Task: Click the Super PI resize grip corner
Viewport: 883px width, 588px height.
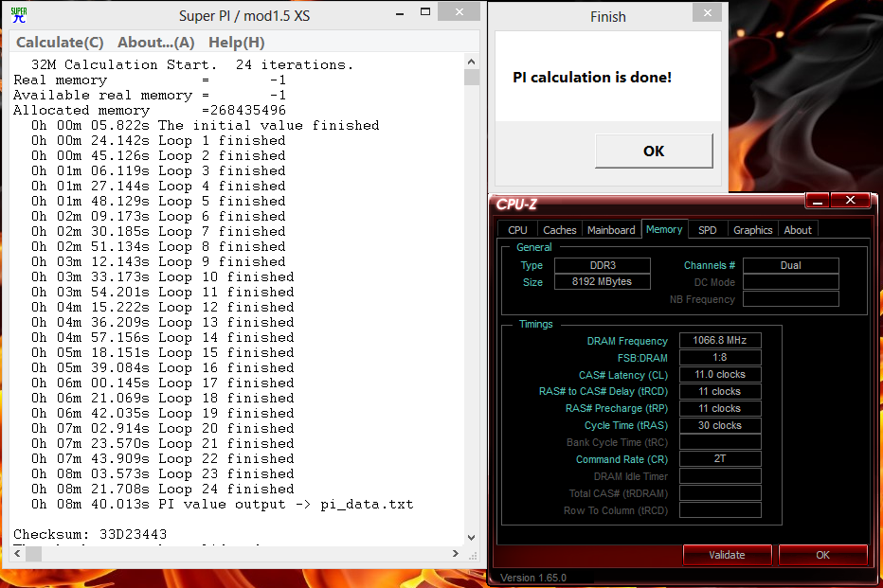Action: pos(473,555)
